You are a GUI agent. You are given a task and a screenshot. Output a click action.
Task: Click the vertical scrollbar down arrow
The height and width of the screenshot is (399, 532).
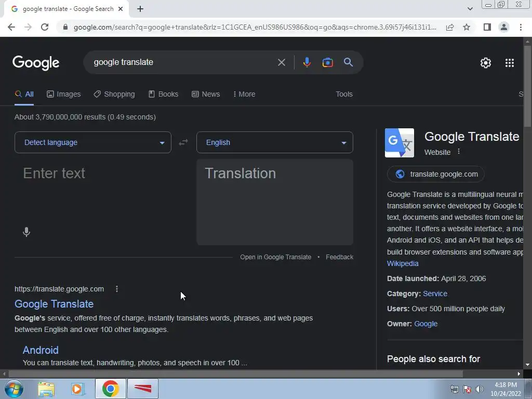point(528,365)
